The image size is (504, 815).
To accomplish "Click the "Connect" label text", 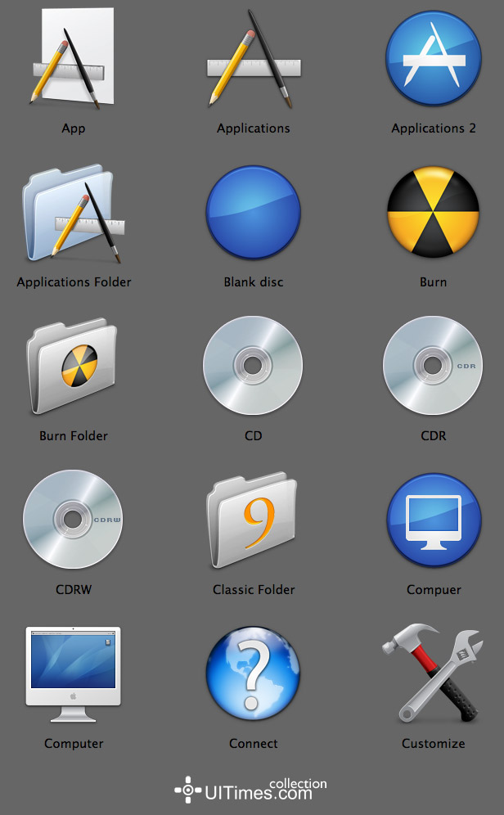I will (254, 744).
